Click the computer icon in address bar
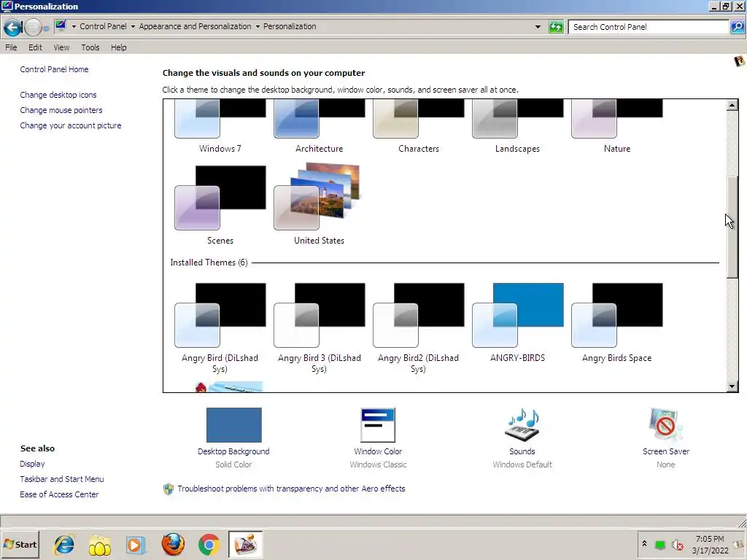The height and width of the screenshot is (560, 747). 61,26
